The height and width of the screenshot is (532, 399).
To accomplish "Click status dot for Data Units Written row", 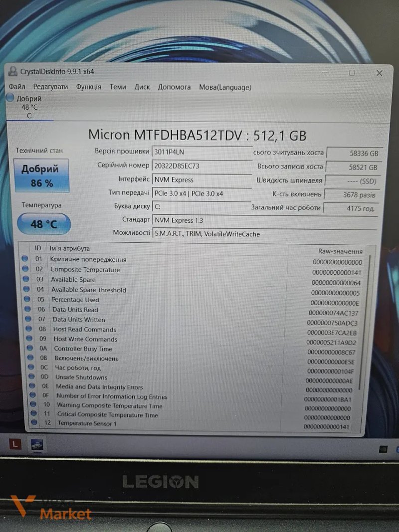I will 28,319.
